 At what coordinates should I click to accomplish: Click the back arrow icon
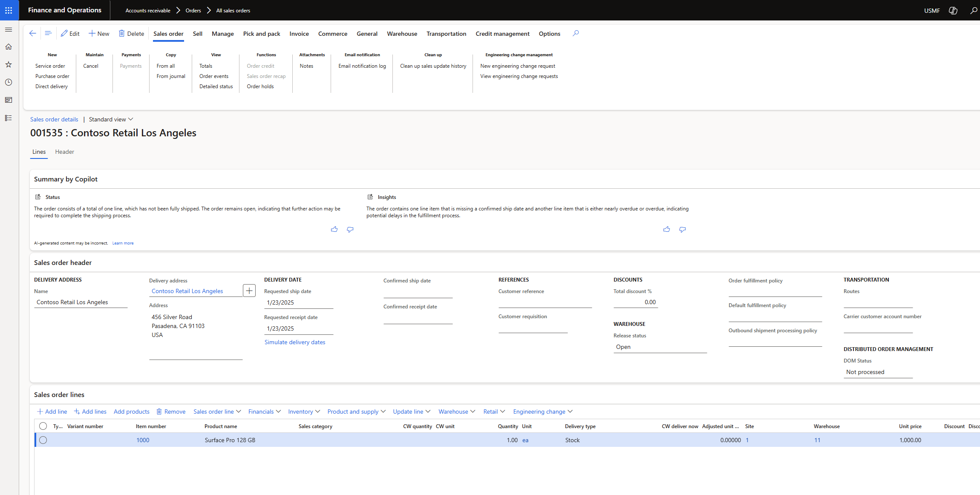[33, 33]
